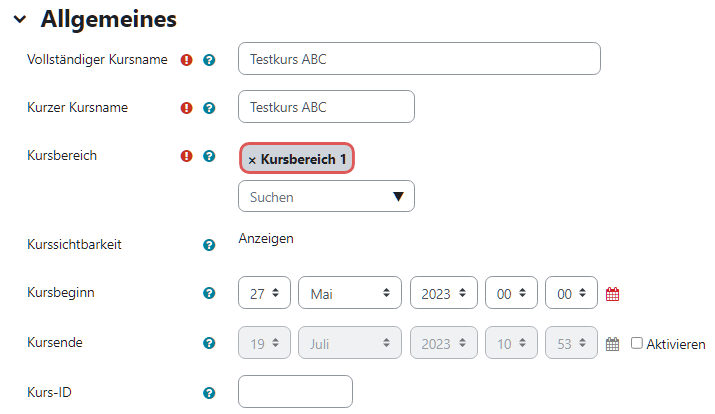Open Kursbeginn year dropdown showing 2023

(x=444, y=293)
